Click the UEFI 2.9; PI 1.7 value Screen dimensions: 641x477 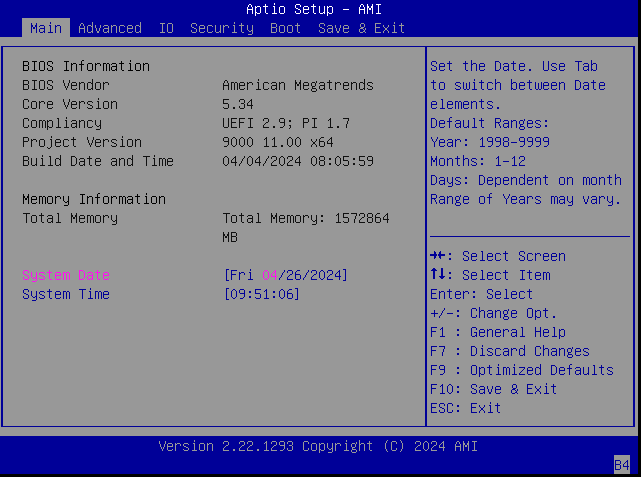pyautogui.click(x=286, y=123)
